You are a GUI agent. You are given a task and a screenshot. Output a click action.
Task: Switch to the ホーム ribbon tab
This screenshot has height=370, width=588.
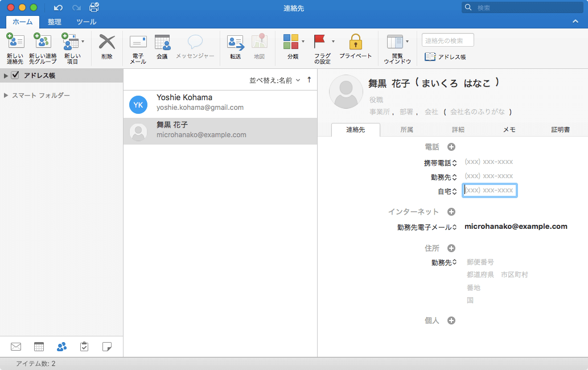(23, 22)
